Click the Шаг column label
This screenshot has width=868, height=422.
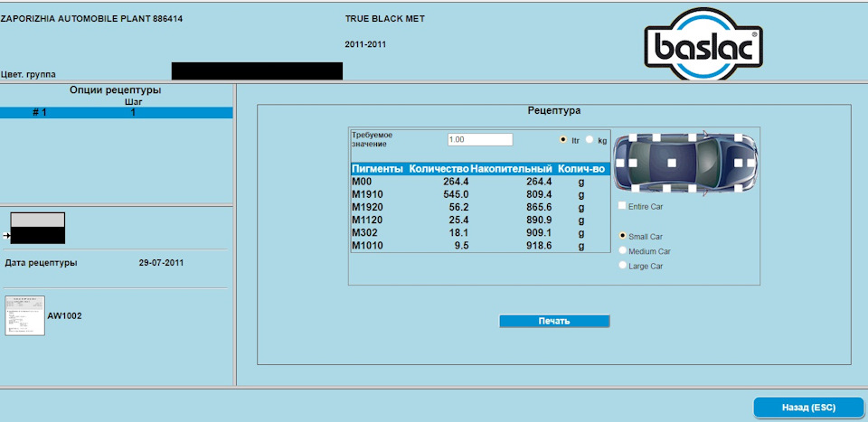[x=134, y=102]
